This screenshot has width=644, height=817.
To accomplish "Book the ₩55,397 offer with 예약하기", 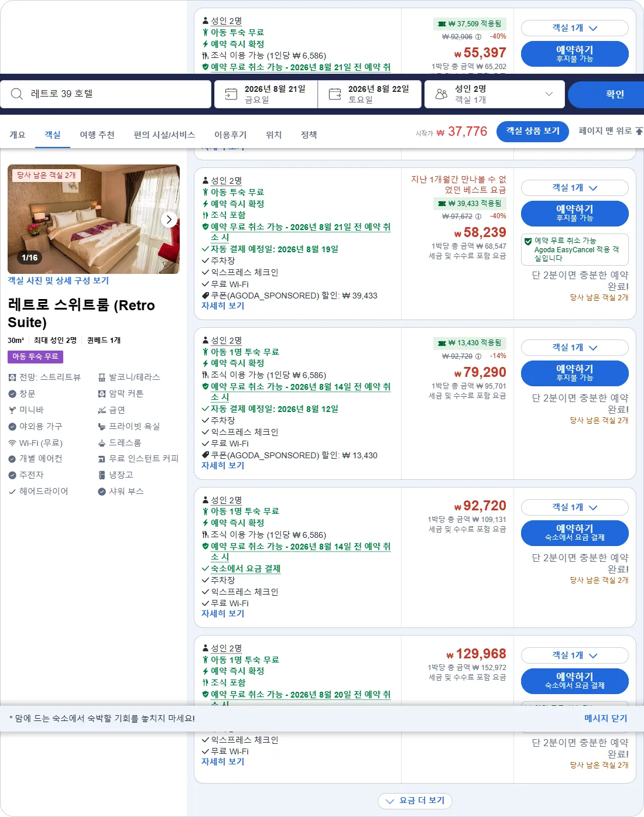I will coord(575,54).
